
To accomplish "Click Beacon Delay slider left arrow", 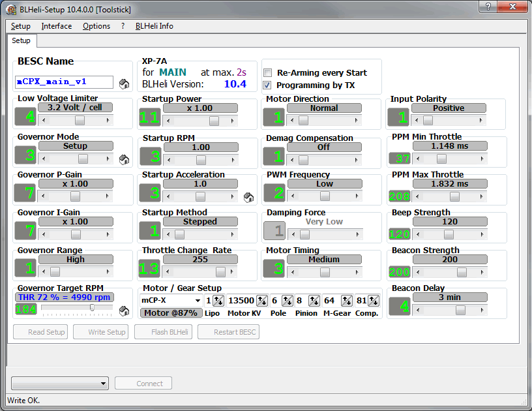I will [418, 310].
